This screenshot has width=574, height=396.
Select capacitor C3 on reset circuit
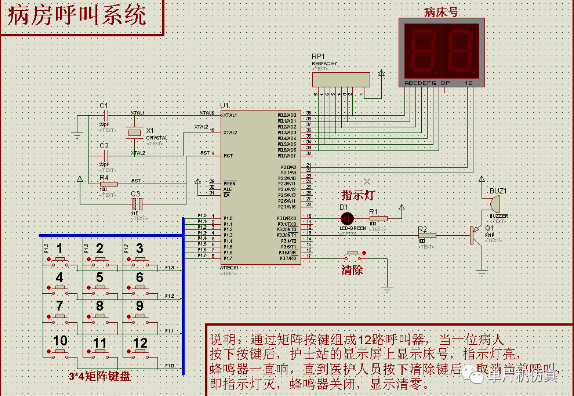[137, 204]
